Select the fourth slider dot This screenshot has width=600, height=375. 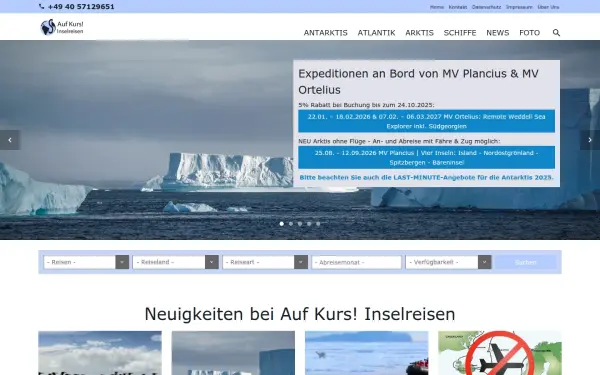[x=309, y=224]
